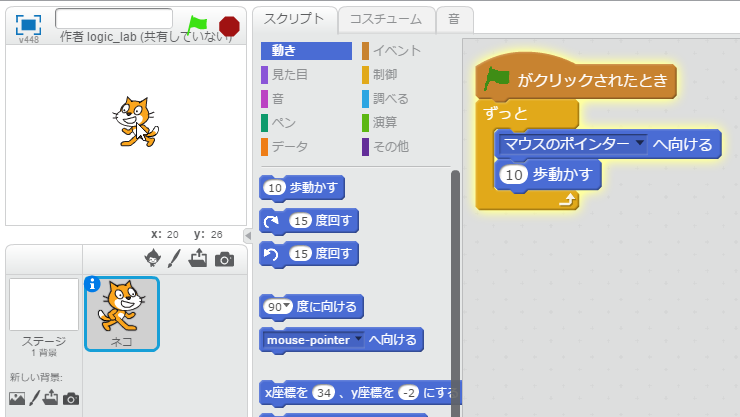Select the ネコ sprite thumbnail
This screenshot has width=740, height=417.
[122, 314]
